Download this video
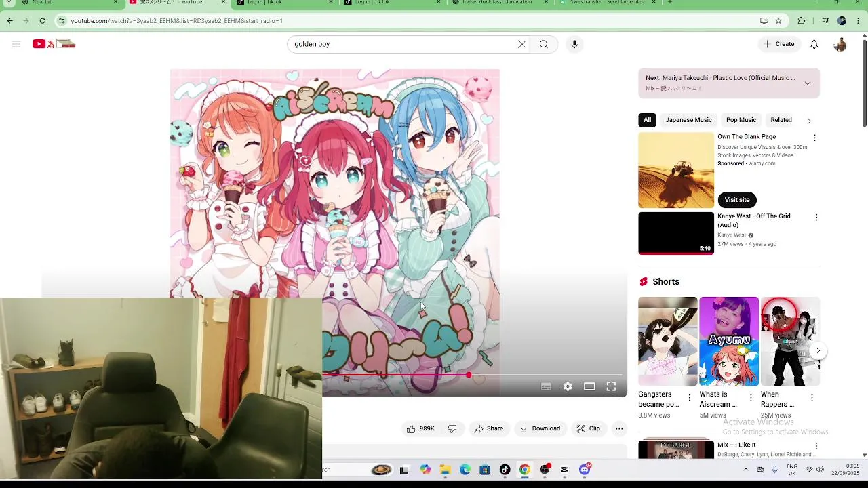Screen dimensions: 868x488 pyautogui.click(x=540, y=428)
